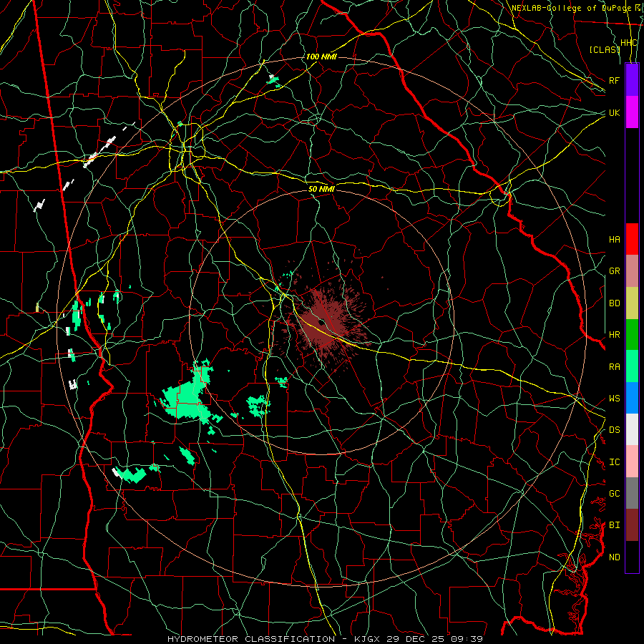Click the GC legend label text

pyautogui.click(x=614, y=493)
